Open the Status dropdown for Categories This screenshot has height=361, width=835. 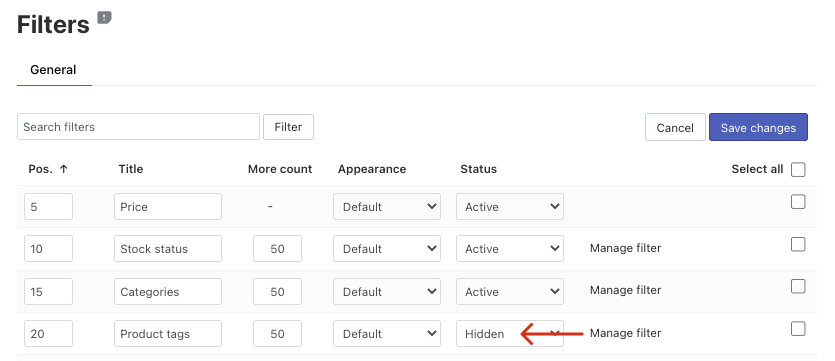click(x=510, y=291)
